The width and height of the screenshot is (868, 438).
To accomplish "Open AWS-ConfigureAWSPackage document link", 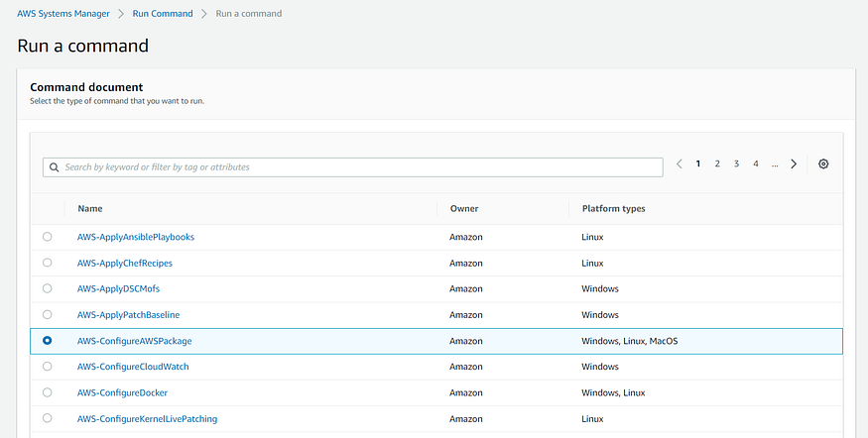I will coord(135,341).
